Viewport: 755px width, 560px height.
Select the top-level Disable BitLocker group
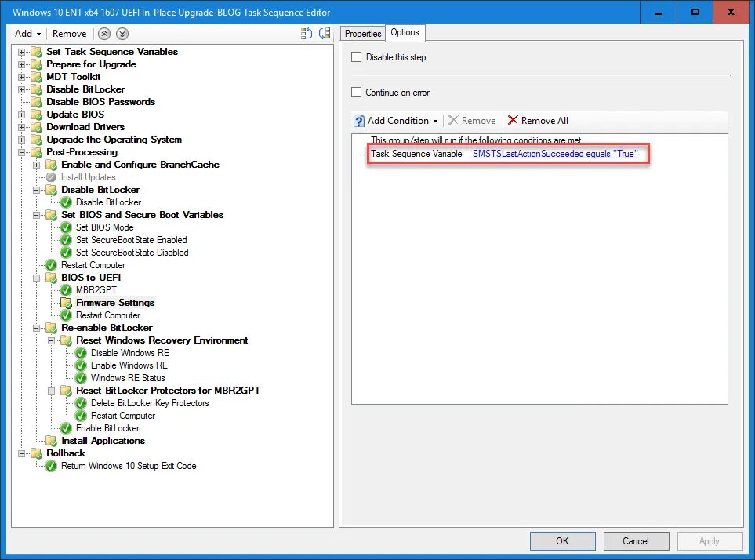(x=85, y=89)
